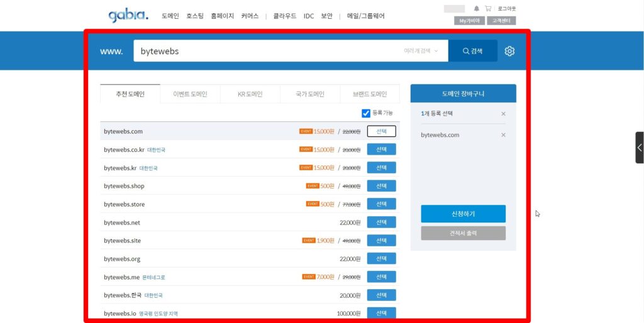Select bytewebs.co.kr domain

pyautogui.click(x=382, y=150)
